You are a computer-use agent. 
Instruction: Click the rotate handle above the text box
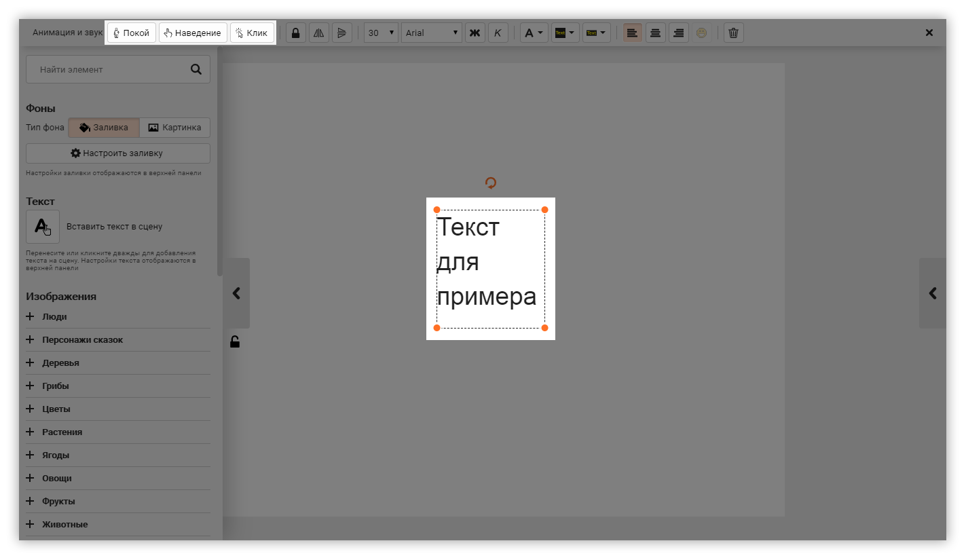pos(491,183)
